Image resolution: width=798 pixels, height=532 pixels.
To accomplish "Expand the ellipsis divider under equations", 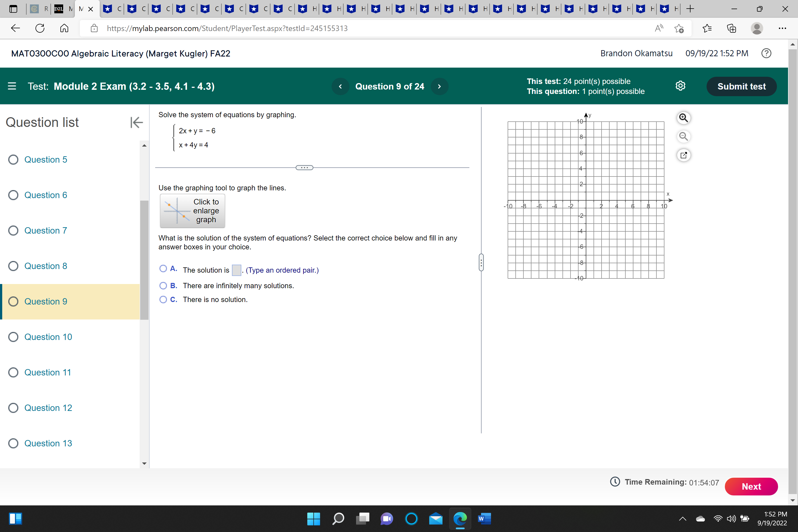I will click(304, 168).
